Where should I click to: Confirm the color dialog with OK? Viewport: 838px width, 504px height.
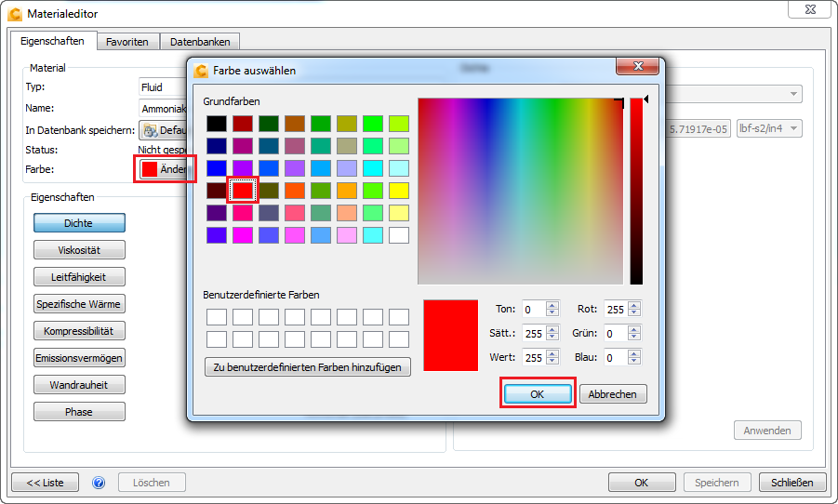click(x=537, y=394)
